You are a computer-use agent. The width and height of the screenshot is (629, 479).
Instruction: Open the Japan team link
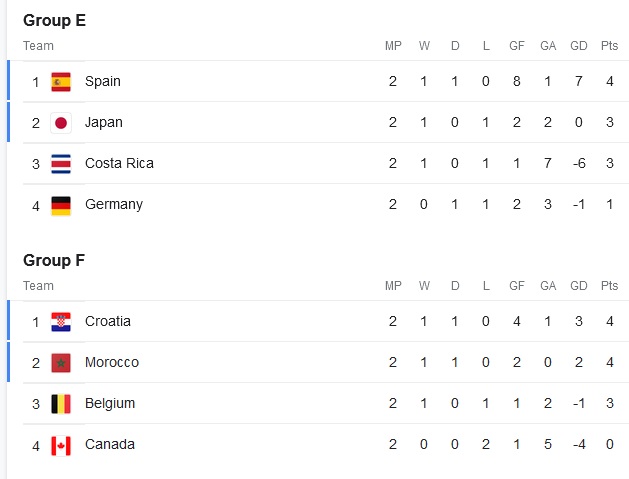104,122
